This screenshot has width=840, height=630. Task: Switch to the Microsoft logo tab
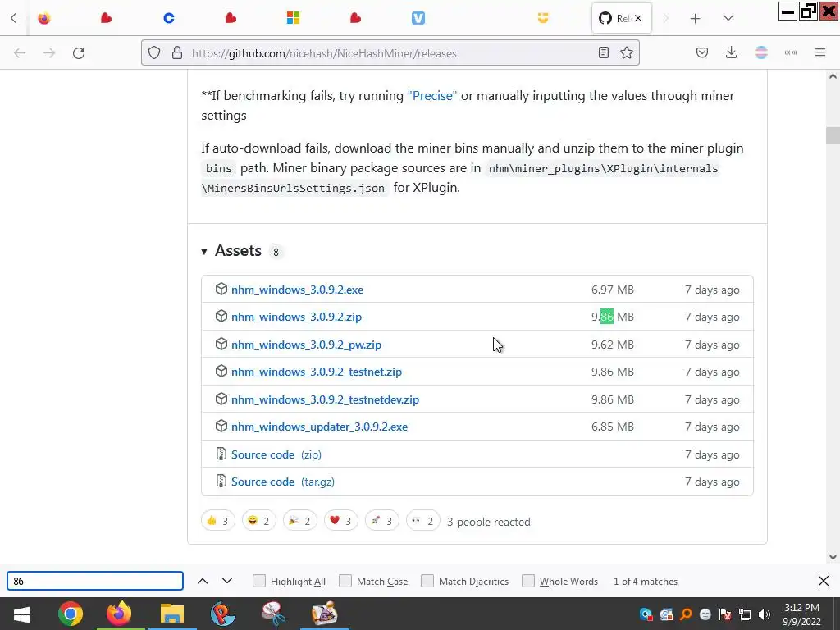pos(293,18)
